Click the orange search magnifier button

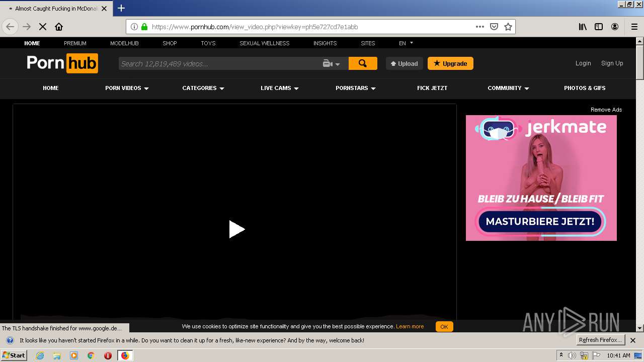363,63
